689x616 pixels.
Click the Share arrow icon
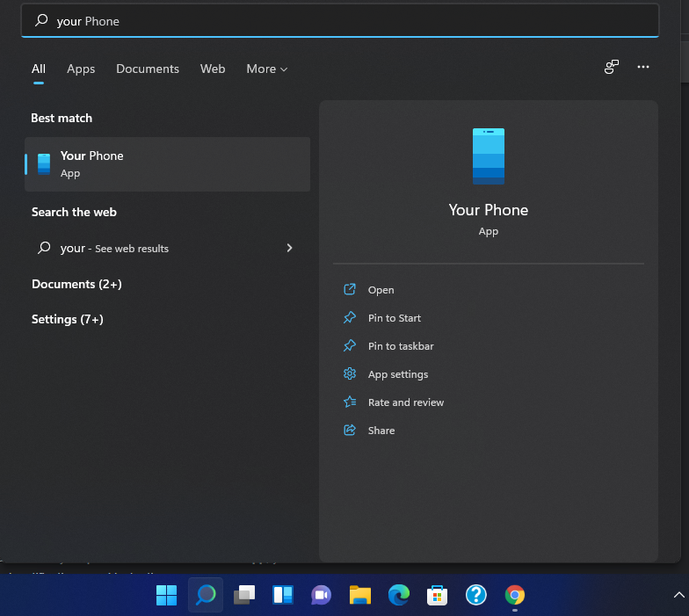coord(350,430)
